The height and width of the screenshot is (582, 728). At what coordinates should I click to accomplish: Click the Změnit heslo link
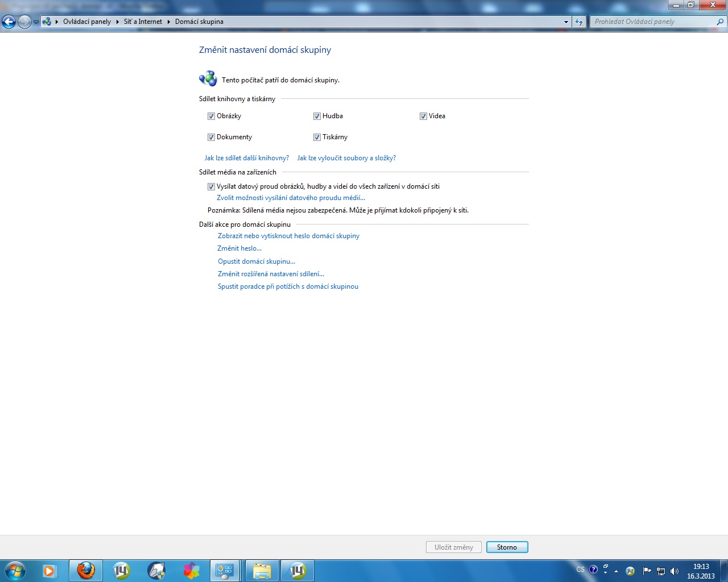[239, 248]
